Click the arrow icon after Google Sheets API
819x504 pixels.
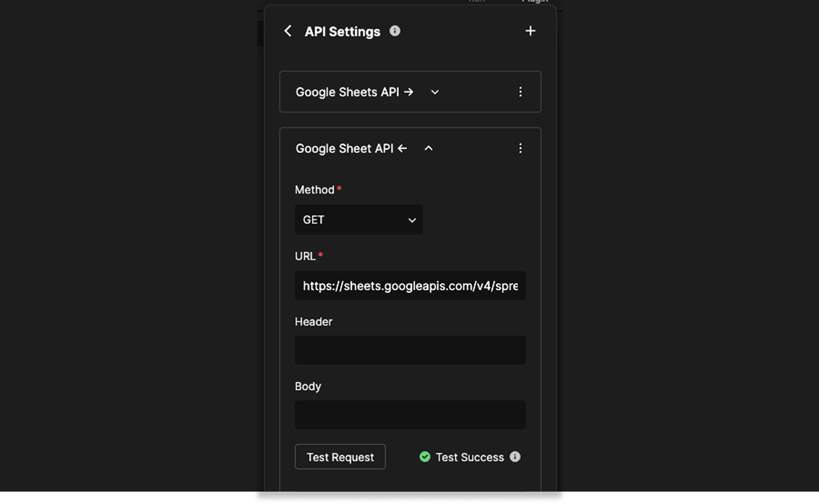pyautogui.click(x=409, y=92)
